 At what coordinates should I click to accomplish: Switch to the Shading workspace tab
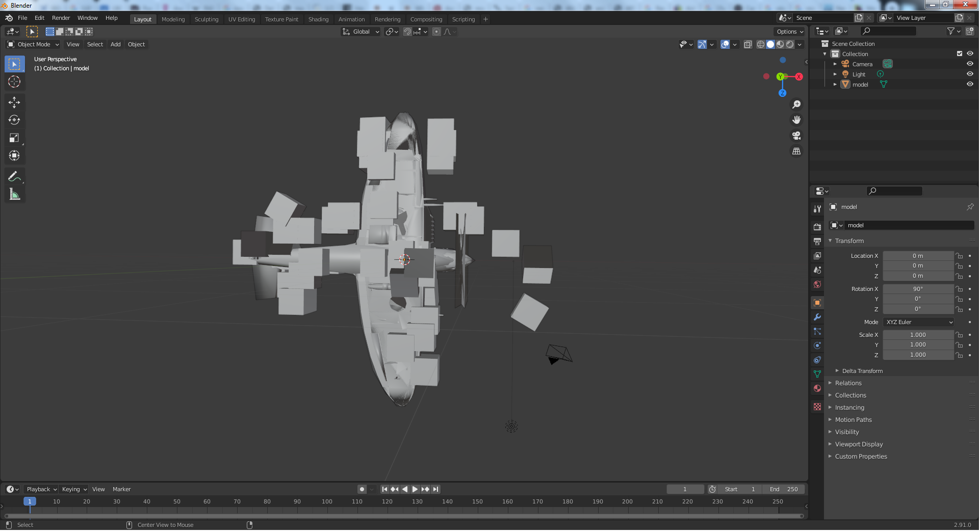click(319, 19)
